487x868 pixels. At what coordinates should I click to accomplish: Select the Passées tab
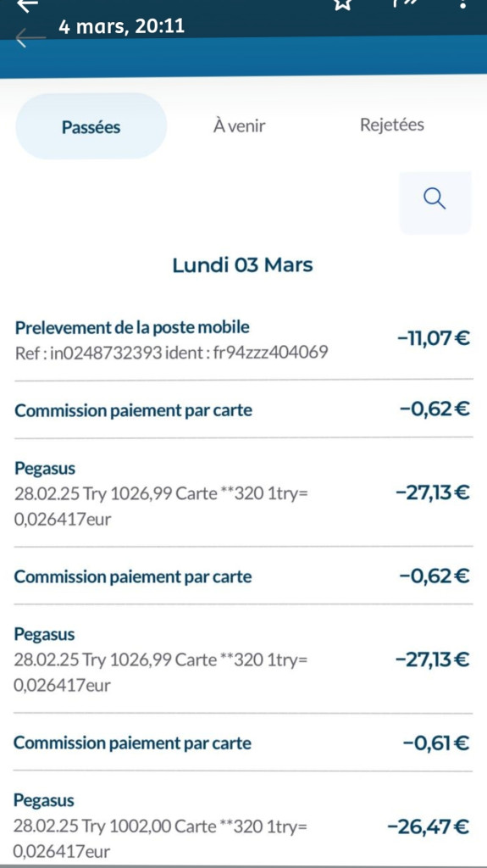click(91, 127)
